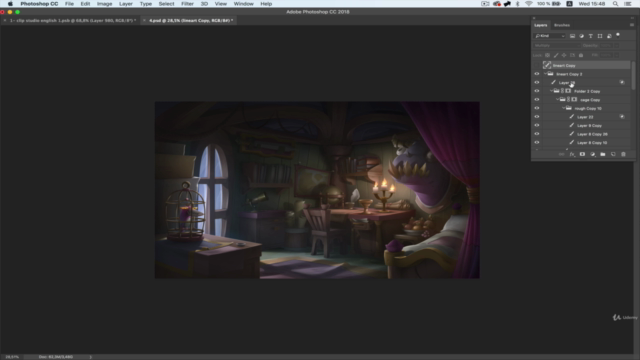Switch to the clip studio english document tab

pyautogui.click(x=71, y=20)
